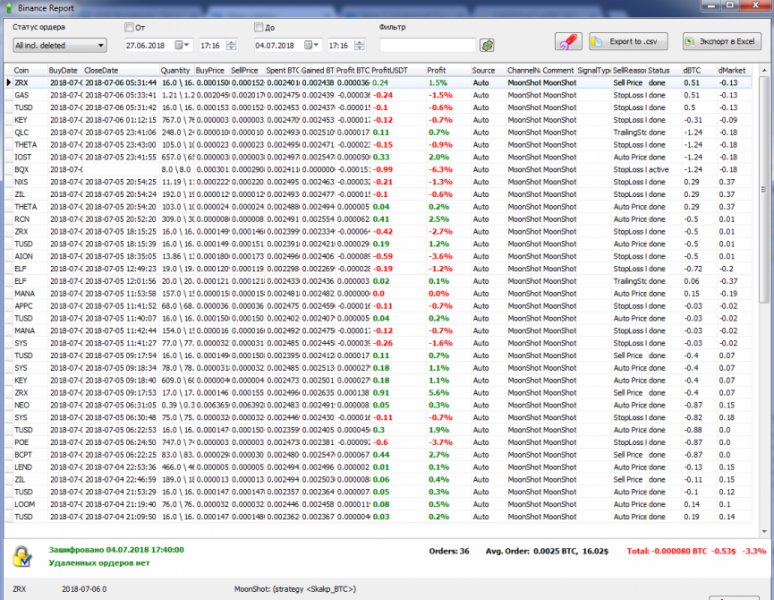Viewport: 774px width, 600px height.
Task: Sort by the dMarket column header
Action: click(734, 70)
